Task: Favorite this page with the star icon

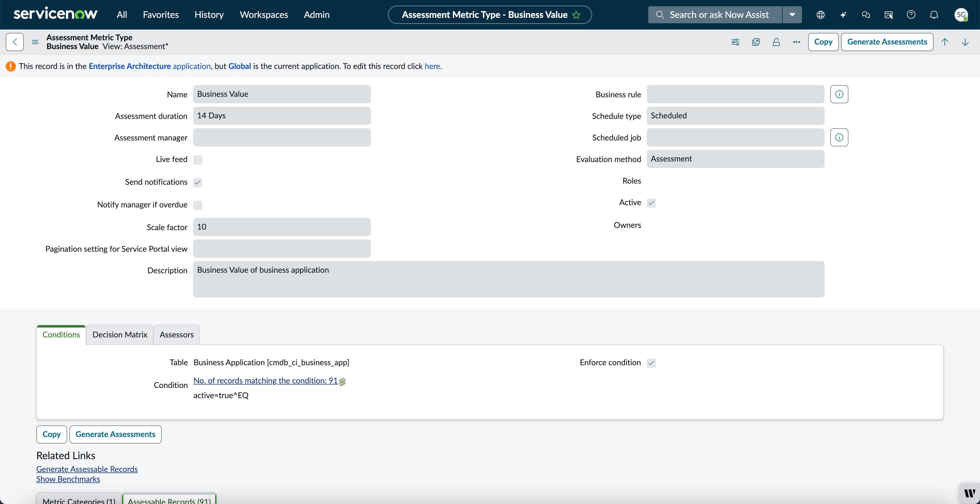Action: (576, 15)
